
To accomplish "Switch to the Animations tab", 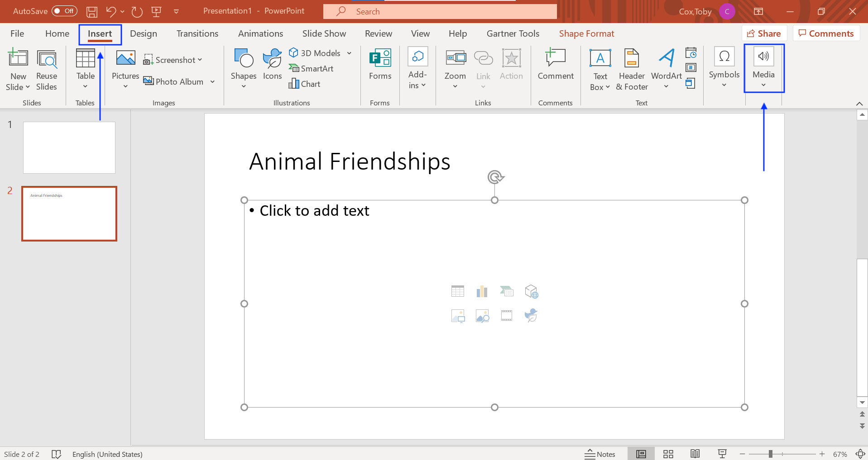I will (x=260, y=33).
